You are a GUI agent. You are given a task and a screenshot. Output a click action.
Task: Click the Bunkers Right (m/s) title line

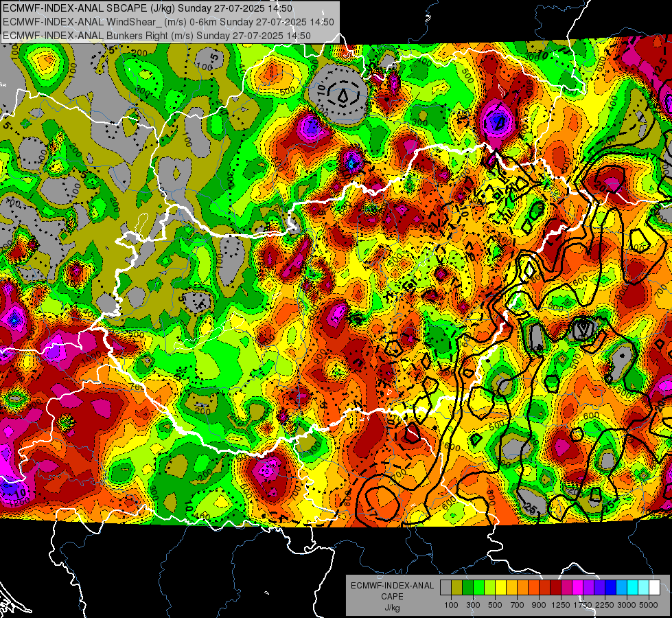pos(157,36)
